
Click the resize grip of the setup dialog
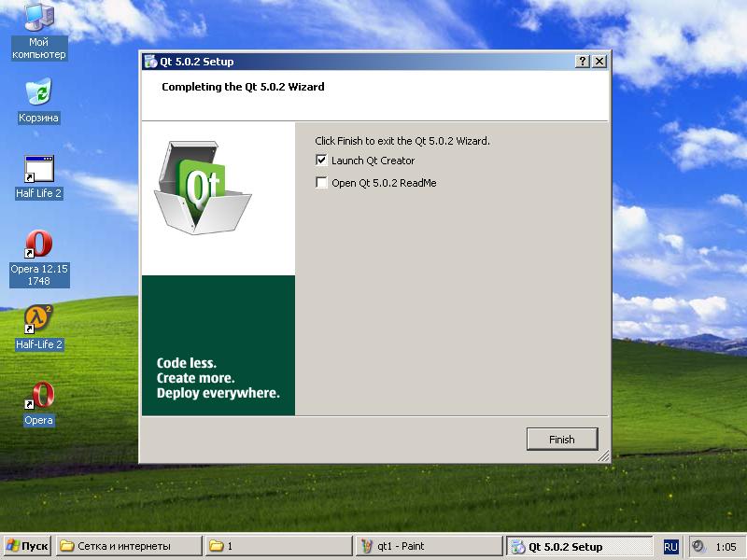[x=603, y=456]
